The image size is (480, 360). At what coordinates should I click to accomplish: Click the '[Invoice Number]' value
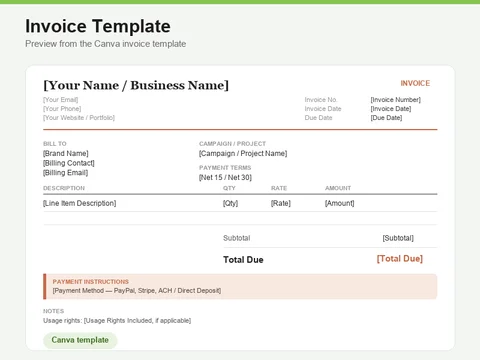(396, 100)
